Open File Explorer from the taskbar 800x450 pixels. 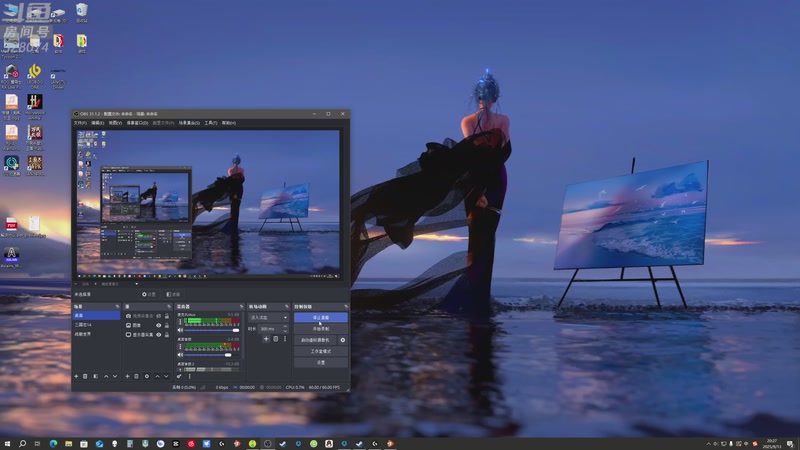pyautogui.click(x=68, y=444)
